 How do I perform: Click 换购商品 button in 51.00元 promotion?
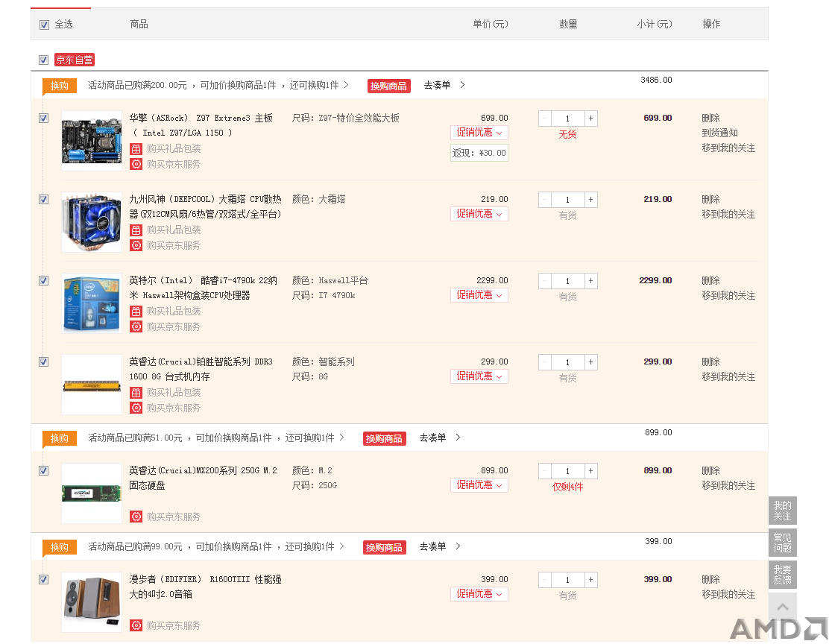pos(385,439)
